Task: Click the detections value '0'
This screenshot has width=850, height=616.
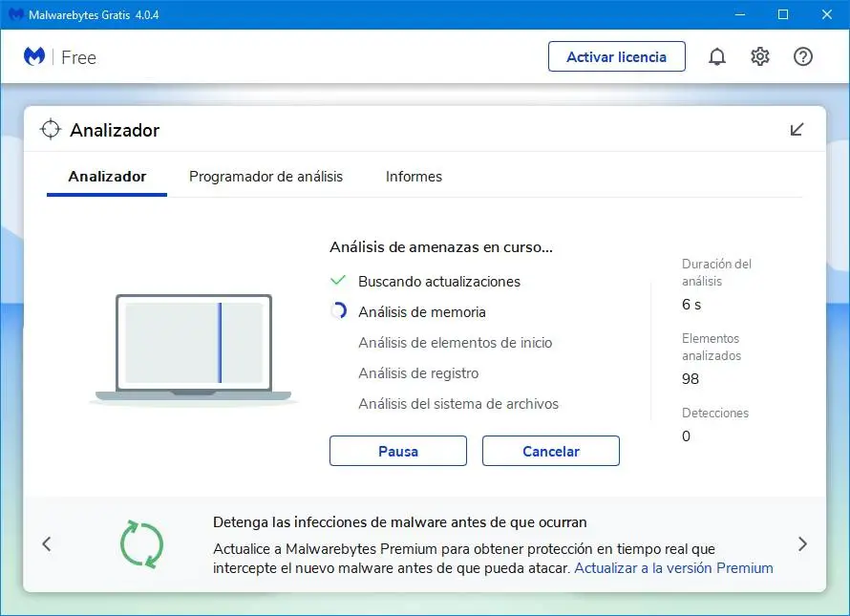Action: pos(686,435)
